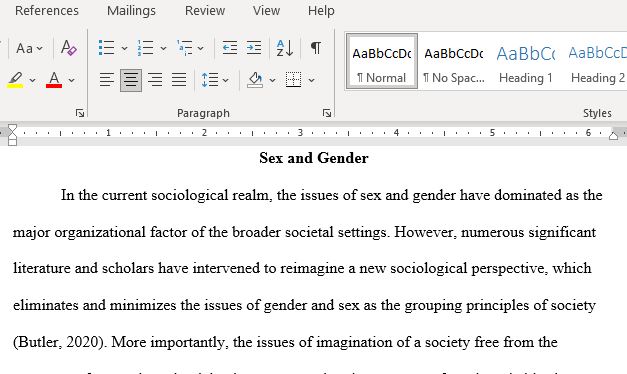627x374 pixels.
Task: Open Font dialog launcher
Action: 80,113
